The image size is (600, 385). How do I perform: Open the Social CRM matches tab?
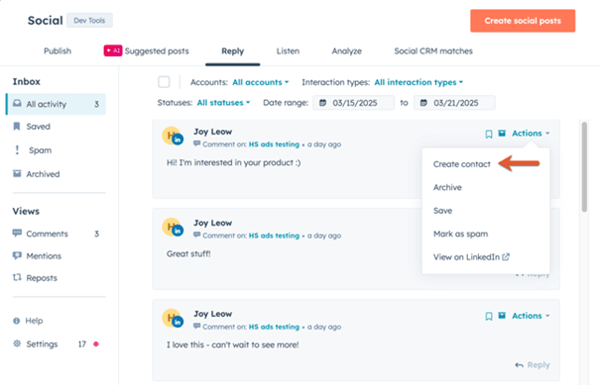[434, 51]
